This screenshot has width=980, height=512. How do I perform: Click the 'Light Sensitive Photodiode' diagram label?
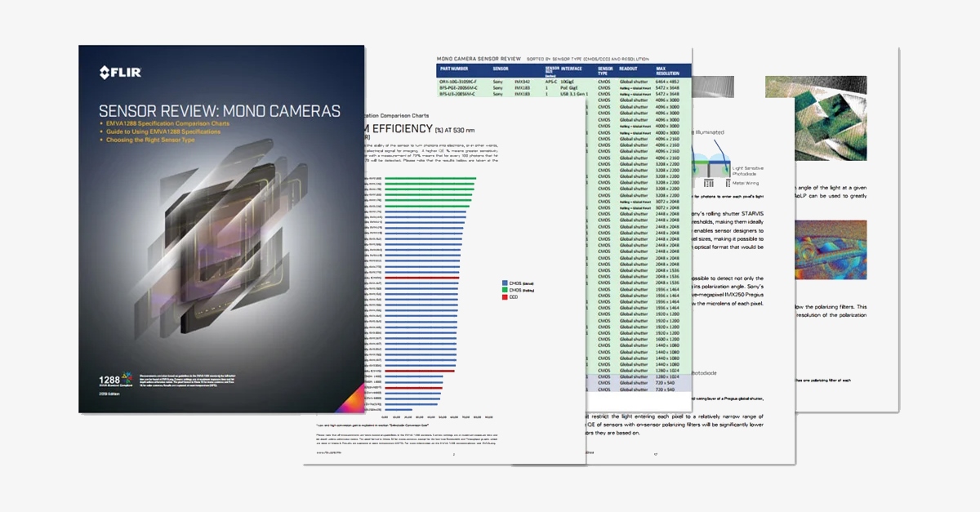[x=749, y=169]
